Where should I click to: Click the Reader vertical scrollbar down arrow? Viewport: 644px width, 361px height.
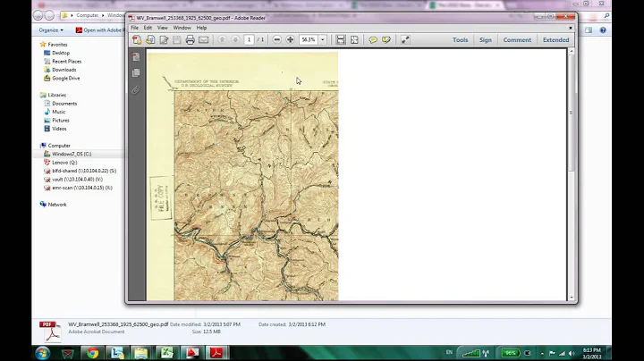[571, 298]
